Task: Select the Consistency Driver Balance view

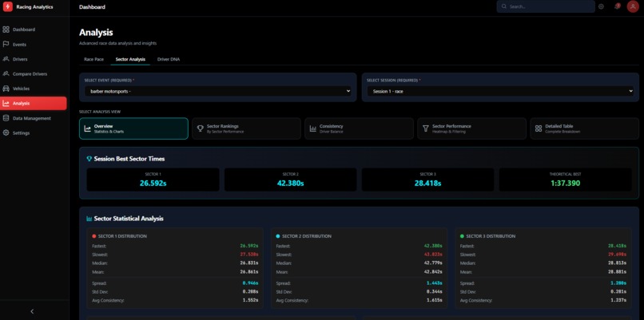Action: 359,128
